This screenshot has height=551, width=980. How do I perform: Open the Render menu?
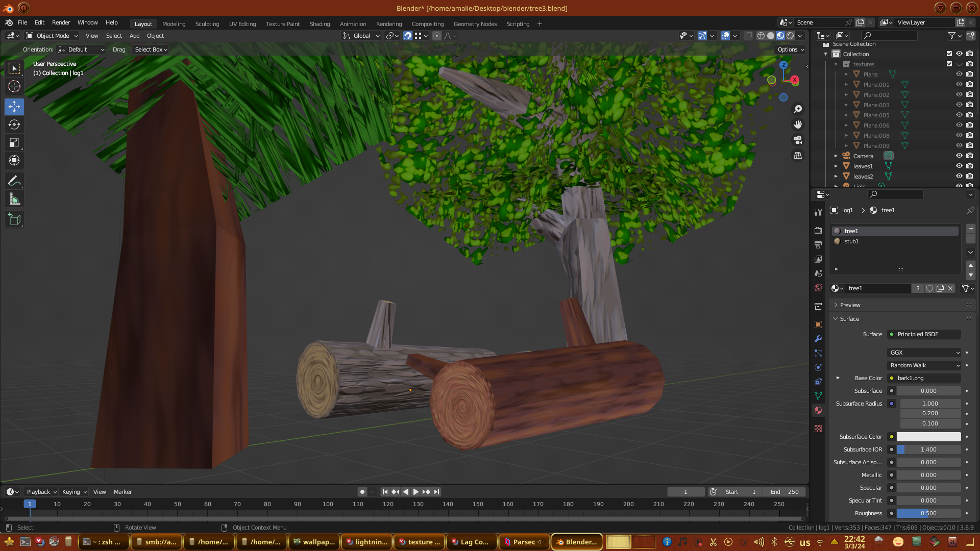[x=61, y=22]
